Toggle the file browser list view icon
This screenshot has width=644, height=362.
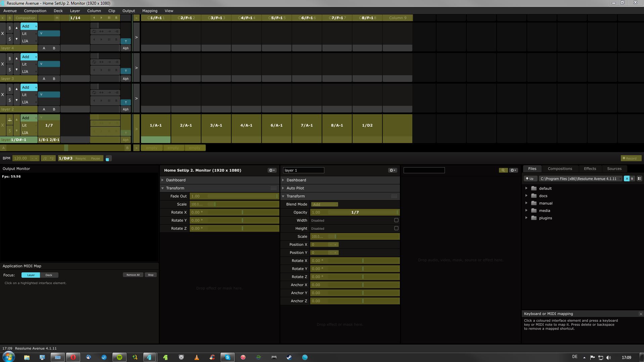(x=639, y=179)
